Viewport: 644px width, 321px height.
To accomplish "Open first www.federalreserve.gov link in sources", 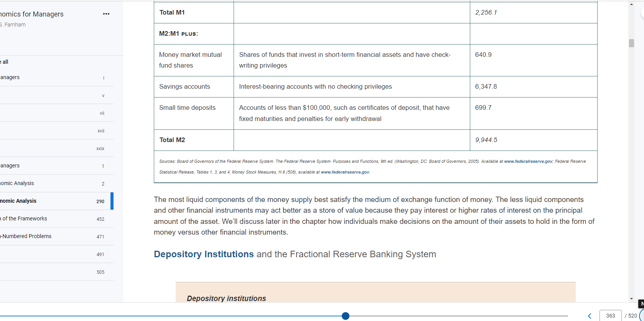I will click(x=528, y=161).
